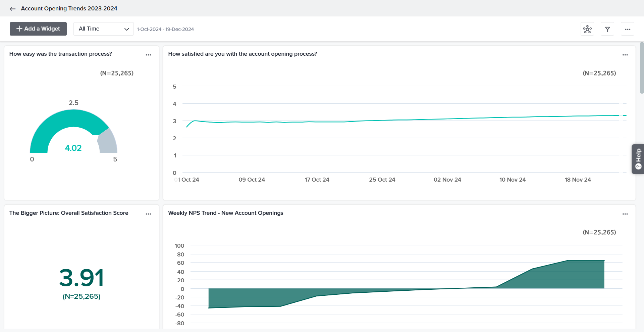The width and height of the screenshot is (644, 332).
Task: Click the positive NPS area in chart
Action: 570,275
